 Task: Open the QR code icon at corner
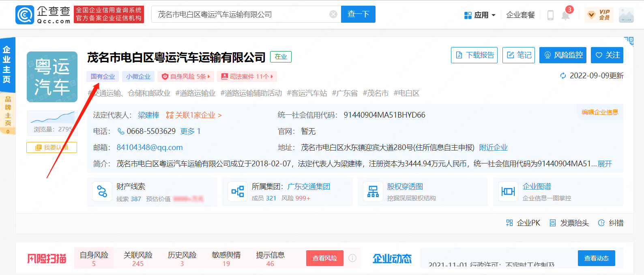628,41
